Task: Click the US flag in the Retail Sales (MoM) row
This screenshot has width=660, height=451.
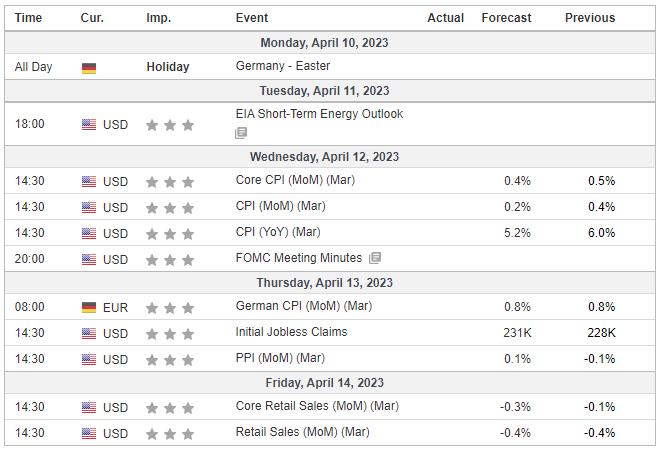Action: 89,433
